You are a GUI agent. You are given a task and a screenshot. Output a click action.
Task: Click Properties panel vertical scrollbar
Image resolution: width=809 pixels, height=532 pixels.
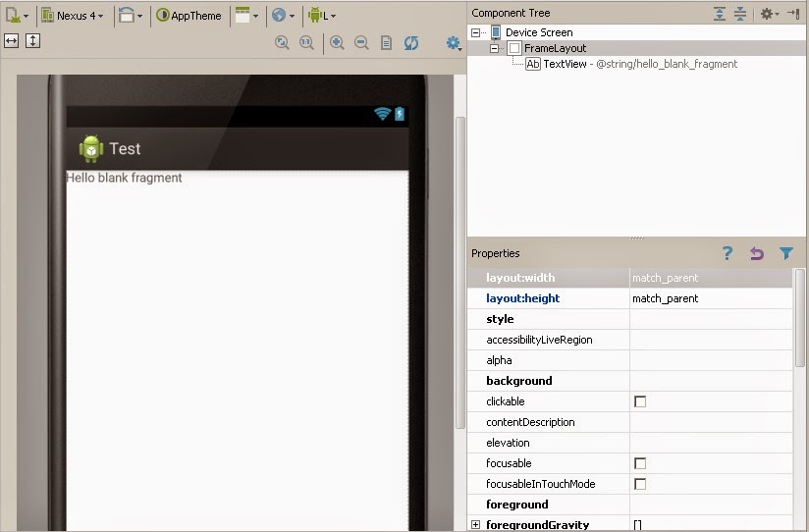point(800,318)
